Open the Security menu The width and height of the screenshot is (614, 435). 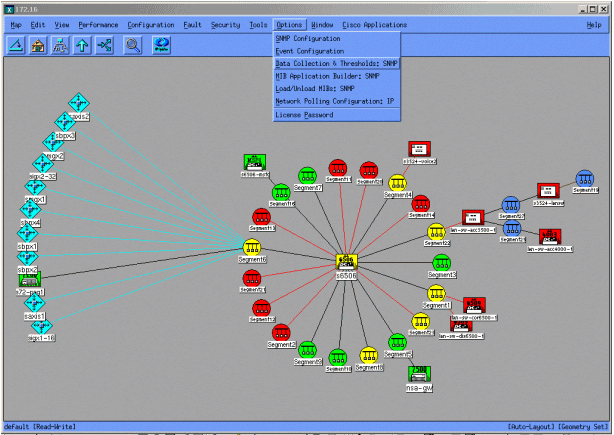(226, 25)
